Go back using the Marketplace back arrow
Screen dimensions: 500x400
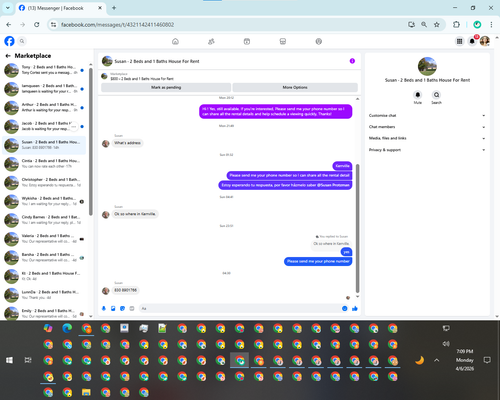point(8,56)
